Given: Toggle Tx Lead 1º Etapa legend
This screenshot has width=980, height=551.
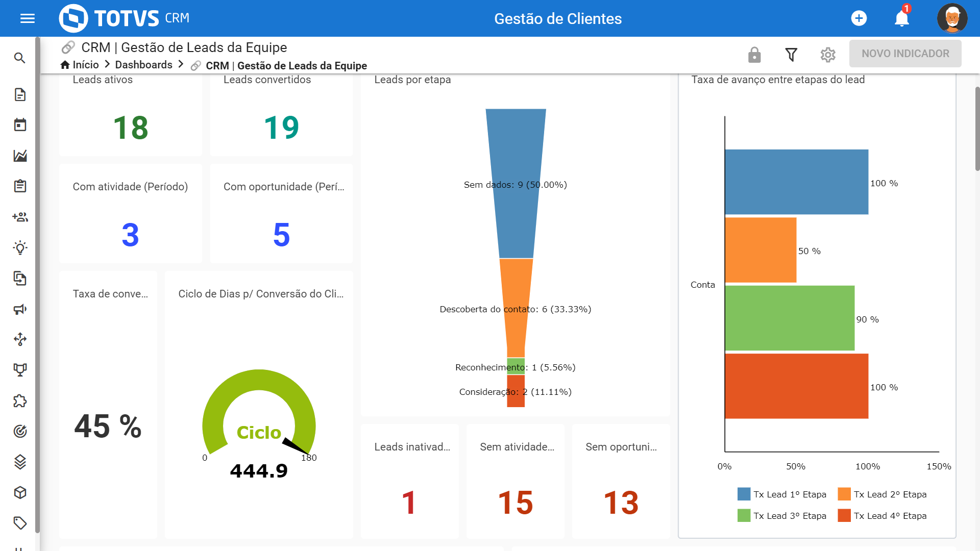Looking at the screenshot, I should point(782,494).
